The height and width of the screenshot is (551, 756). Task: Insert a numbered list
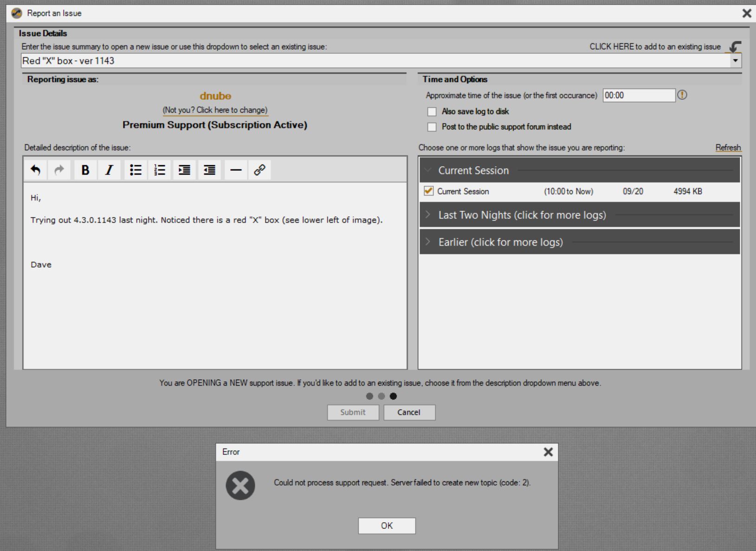click(x=160, y=170)
